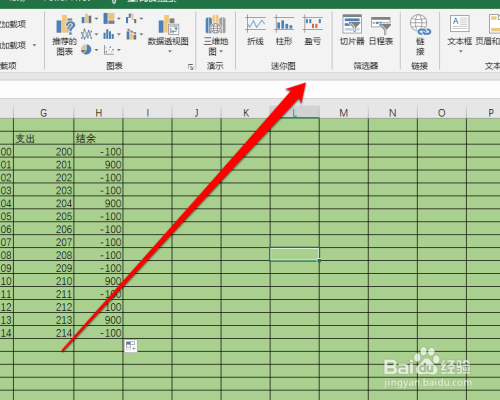Open the waterfall chart menu
Screen dimensions: 500x400
click(134, 19)
